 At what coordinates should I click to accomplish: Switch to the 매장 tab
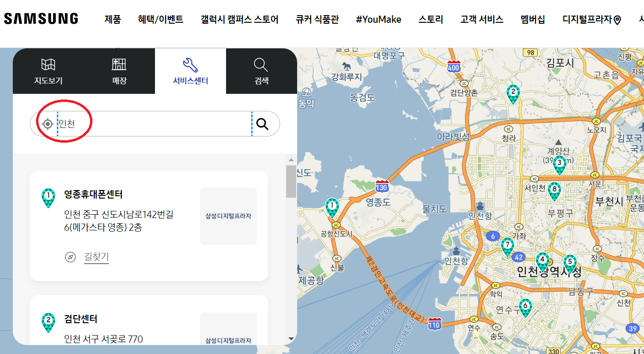pos(119,71)
